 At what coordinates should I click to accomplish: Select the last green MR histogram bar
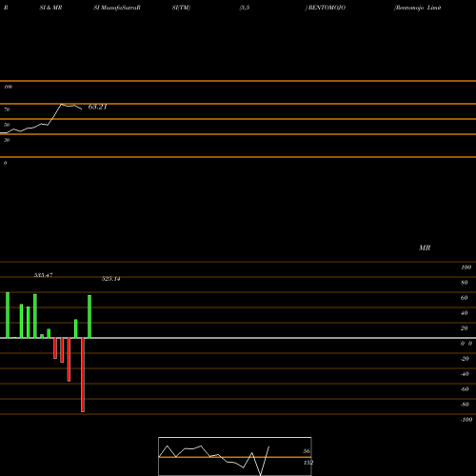89,317
